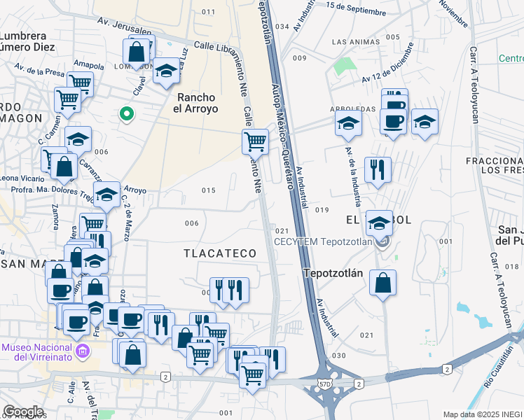Screen dimensions: 524x420
Task: Click the Av 12 de Diciembre street label
Action: (x=388, y=63)
